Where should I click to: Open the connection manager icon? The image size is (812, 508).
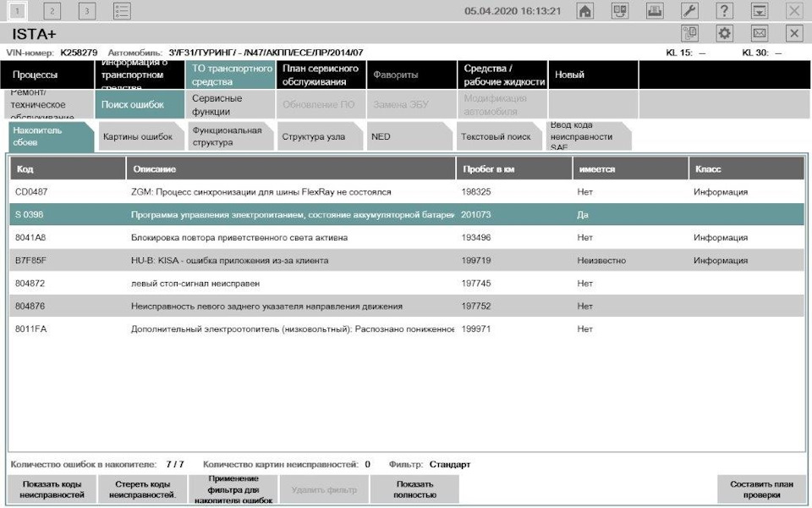(620, 11)
